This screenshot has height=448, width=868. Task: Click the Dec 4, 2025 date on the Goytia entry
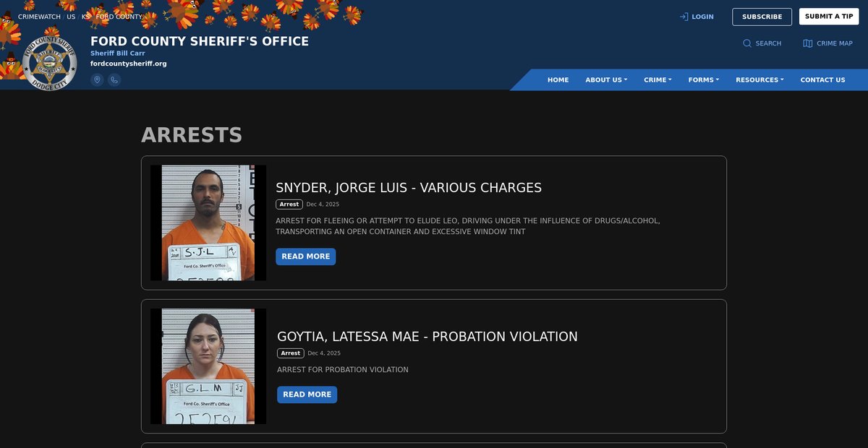pyautogui.click(x=324, y=353)
